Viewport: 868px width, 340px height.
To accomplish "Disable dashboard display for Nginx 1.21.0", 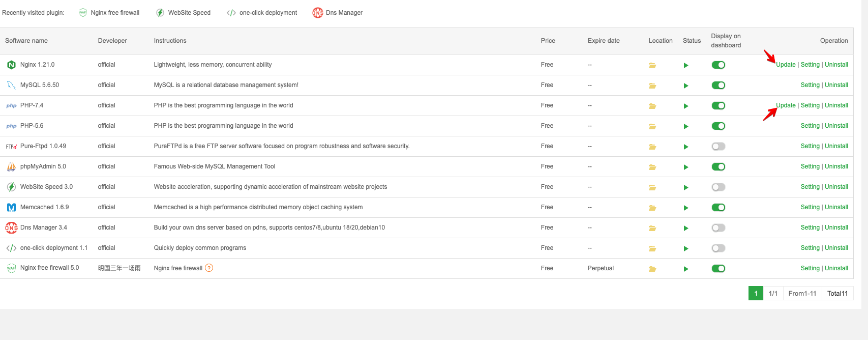I will click(x=718, y=65).
